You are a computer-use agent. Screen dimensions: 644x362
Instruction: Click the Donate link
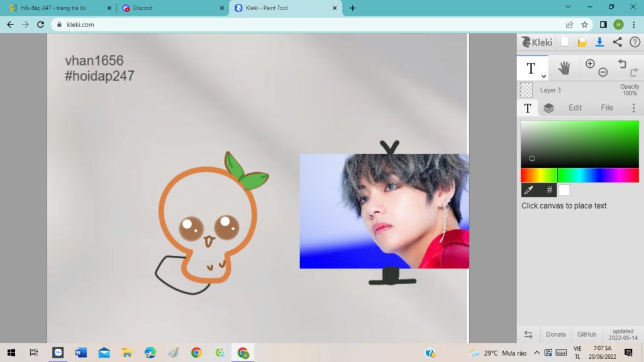tap(556, 334)
